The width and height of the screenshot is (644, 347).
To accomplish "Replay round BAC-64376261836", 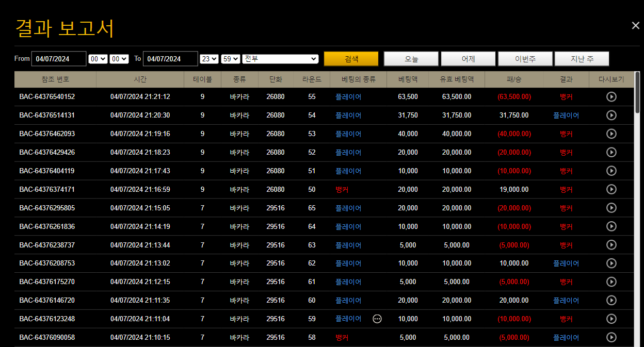I will (x=611, y=226).
